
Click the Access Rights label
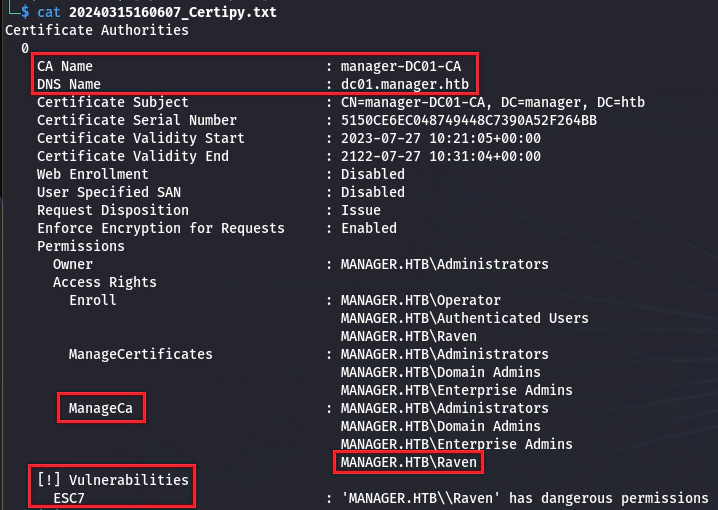[x=105, y=282]
